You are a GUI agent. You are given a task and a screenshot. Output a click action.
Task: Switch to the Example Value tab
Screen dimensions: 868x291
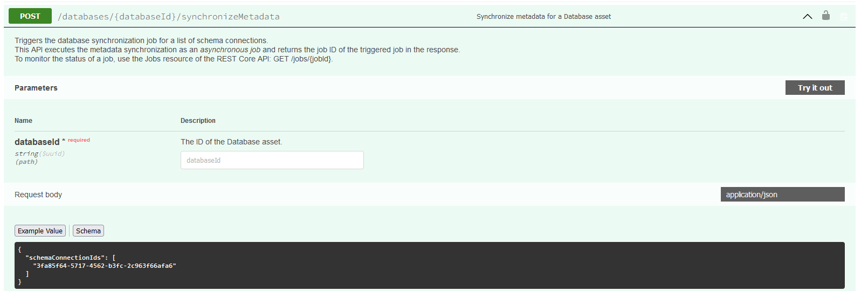pyautogui.click(x=40, y=231)
